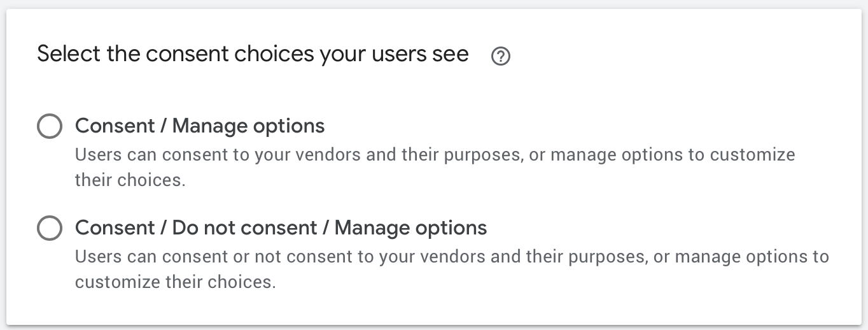Viewport: 868px width, 330px height.
Task: Click the question mark icon in the card header
Action: coord(501,57)
